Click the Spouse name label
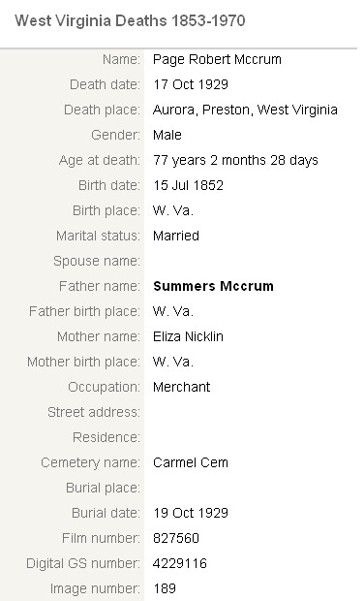Screen dimensions: 364x601 coord(97,262)
